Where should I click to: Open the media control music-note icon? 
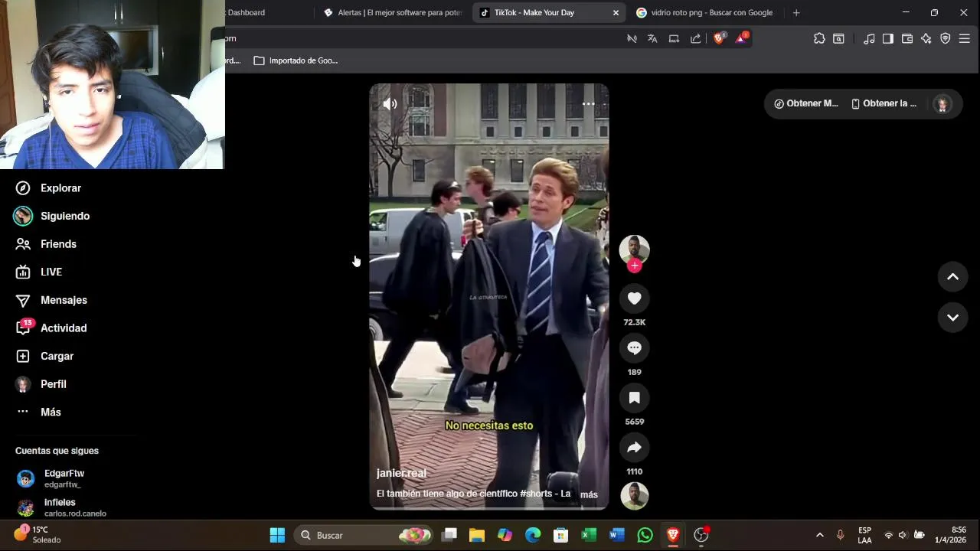point(869,38)
